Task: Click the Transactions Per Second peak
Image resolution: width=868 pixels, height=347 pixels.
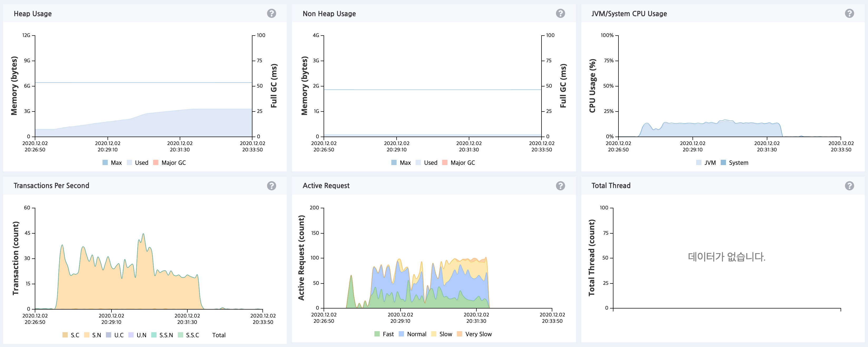Action: 143,234
